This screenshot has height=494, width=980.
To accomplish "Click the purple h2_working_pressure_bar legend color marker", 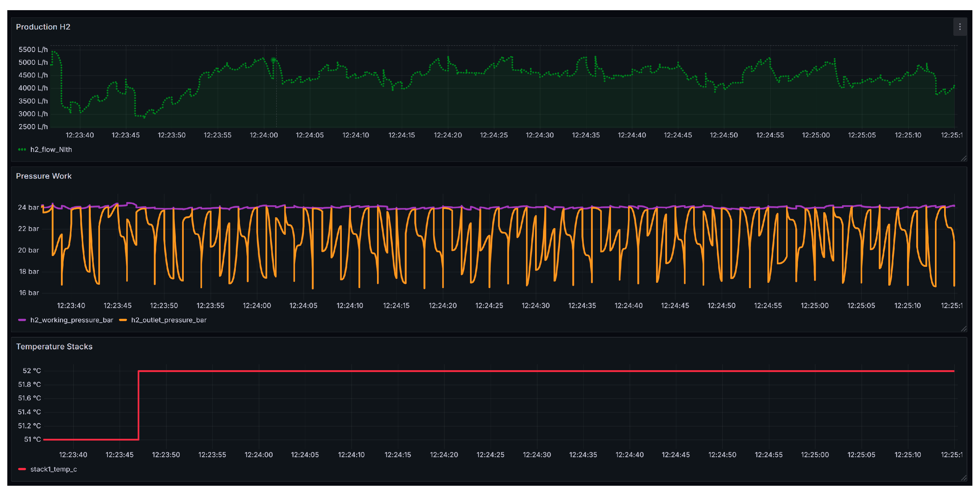I will coord(22,320).
